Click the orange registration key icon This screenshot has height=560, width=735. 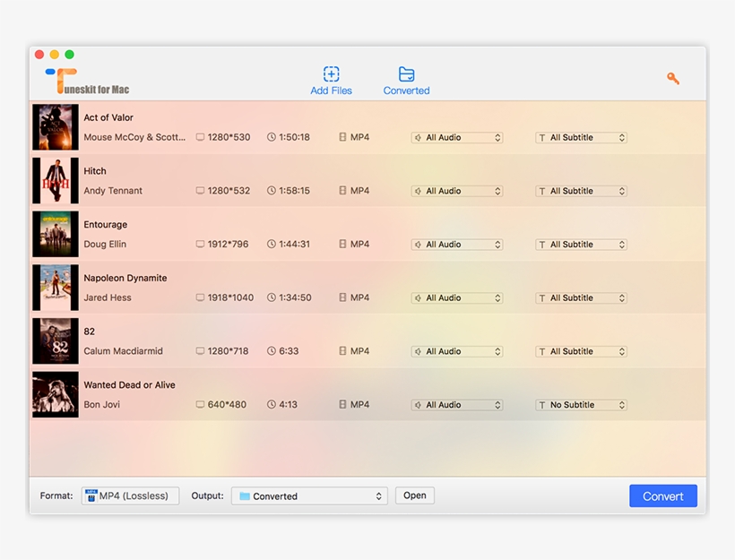pos(673,78)
